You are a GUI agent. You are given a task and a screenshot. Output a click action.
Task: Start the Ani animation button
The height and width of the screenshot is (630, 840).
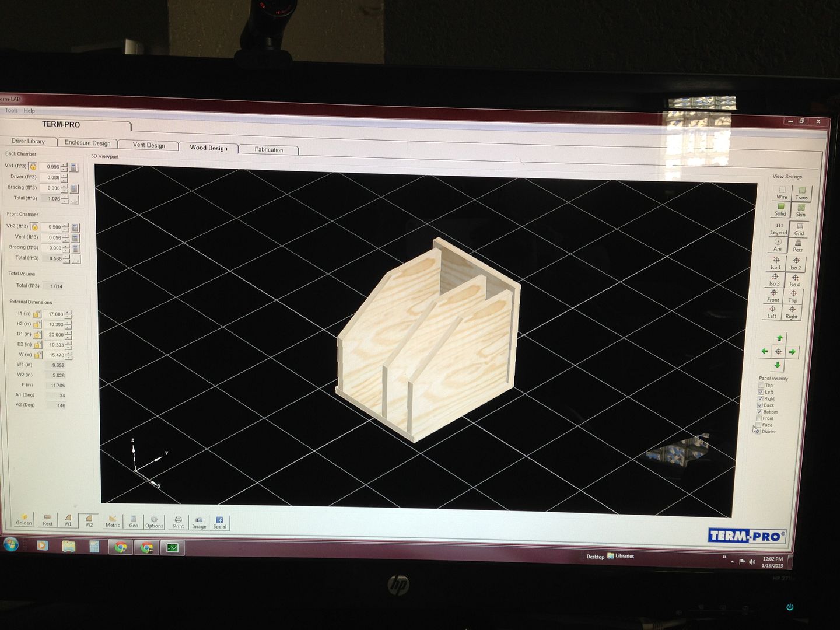[778, 245]
